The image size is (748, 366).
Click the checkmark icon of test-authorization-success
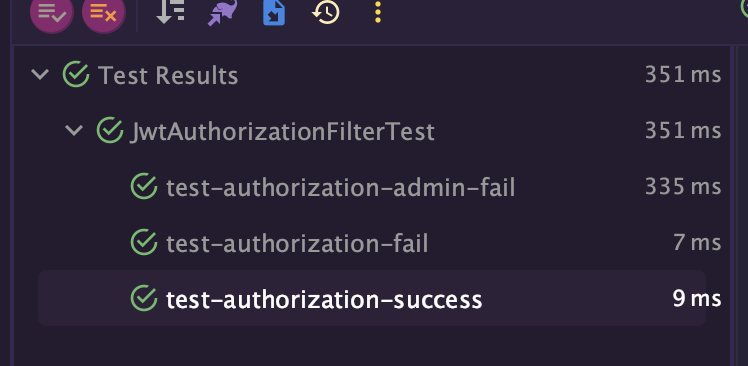click(144, 298)
